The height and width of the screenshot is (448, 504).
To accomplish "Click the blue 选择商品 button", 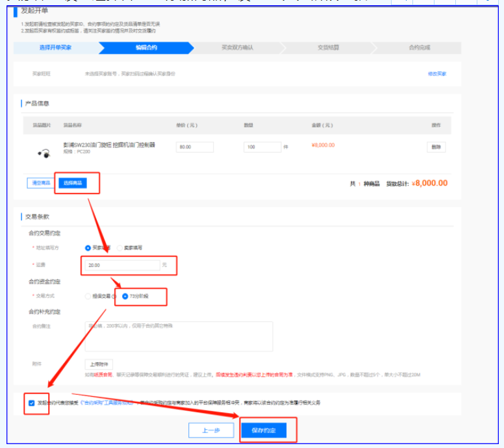I will tap(72, 183).
